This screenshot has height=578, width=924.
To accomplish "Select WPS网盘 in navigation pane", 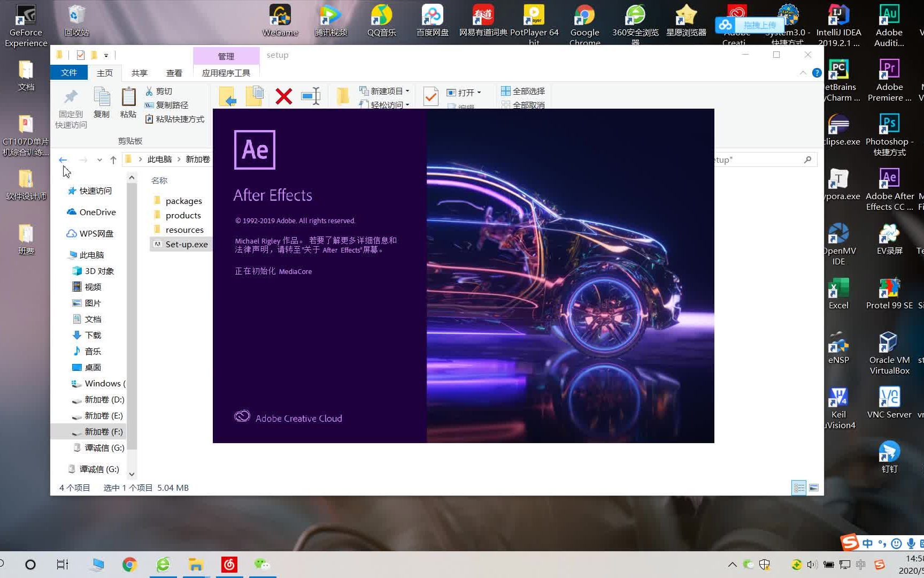I will click(x=90, y=233).
